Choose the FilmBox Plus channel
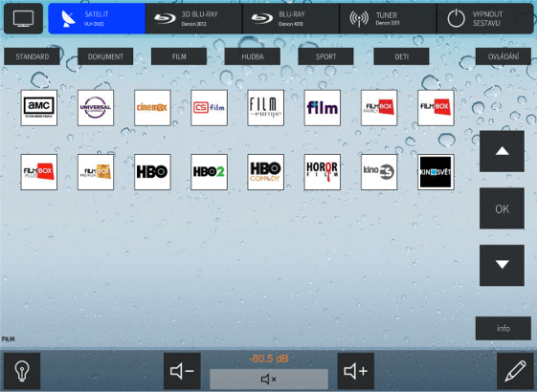537x392 pixels. (39, 172)
